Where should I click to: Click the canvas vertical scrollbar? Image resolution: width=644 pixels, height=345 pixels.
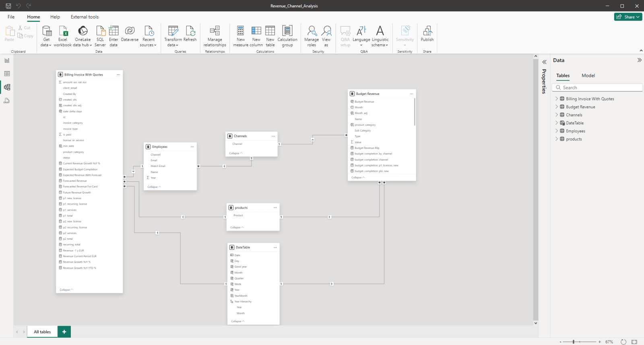pyautogui.click(x=536, y=189)
